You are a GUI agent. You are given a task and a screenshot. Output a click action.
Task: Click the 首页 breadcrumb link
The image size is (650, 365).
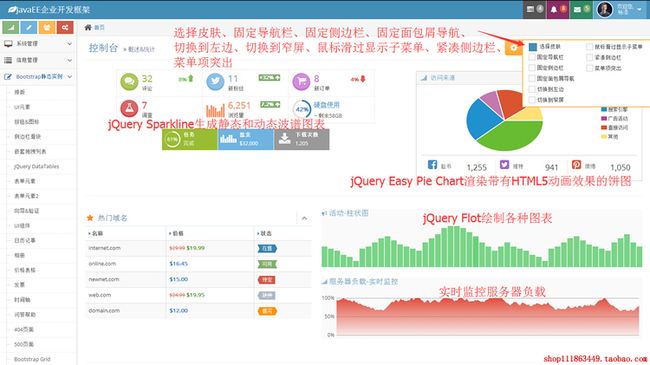pyautogui.click(x=99, y=27)
